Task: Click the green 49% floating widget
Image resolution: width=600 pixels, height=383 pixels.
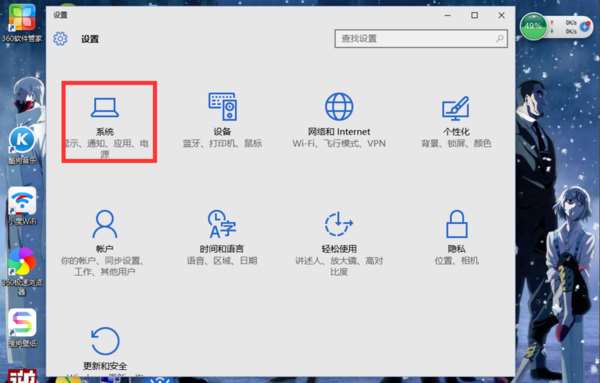Action: point(533,26)
